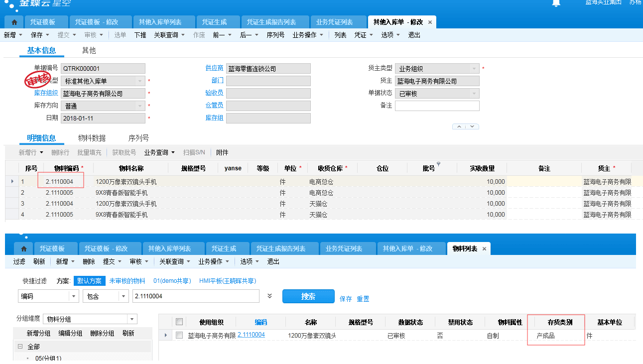Screen dimensions: 643x364
Task: Open material link 2.1110004 in the list
Action: pyautogui.click(x=251, y=335)
